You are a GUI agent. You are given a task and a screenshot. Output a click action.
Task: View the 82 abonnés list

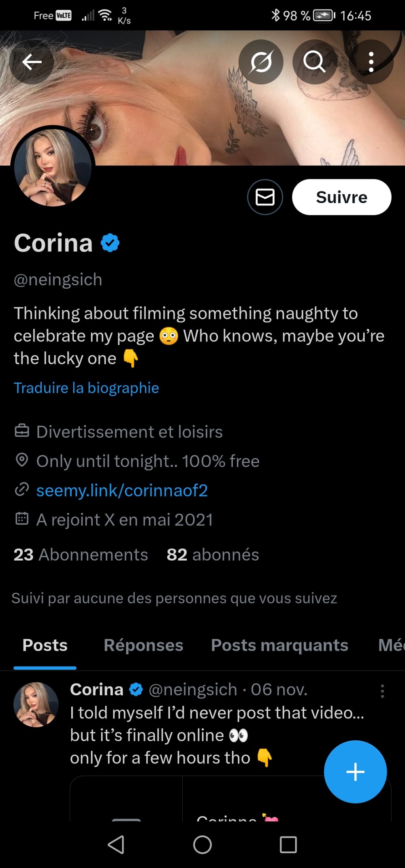(x=213, y=555)
